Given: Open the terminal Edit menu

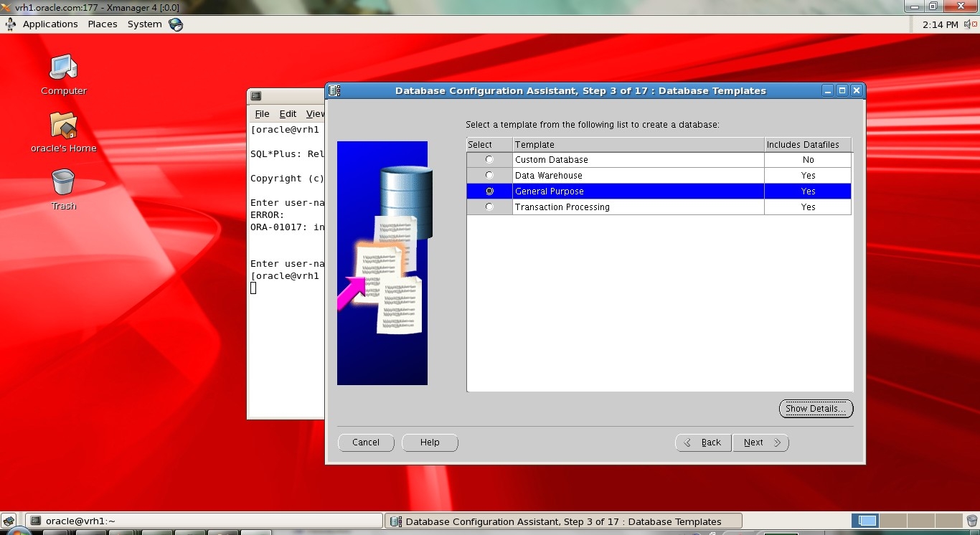Looking at the screenshot, I should (288, 114).
